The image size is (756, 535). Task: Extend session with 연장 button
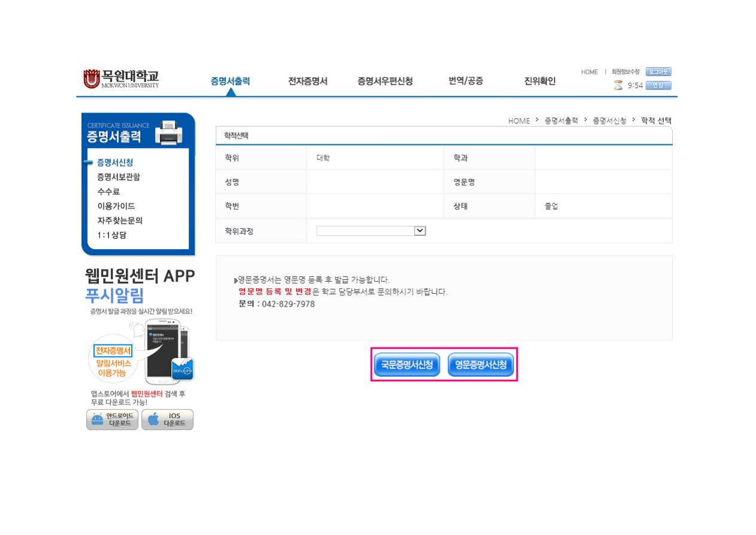coord(658,86)
